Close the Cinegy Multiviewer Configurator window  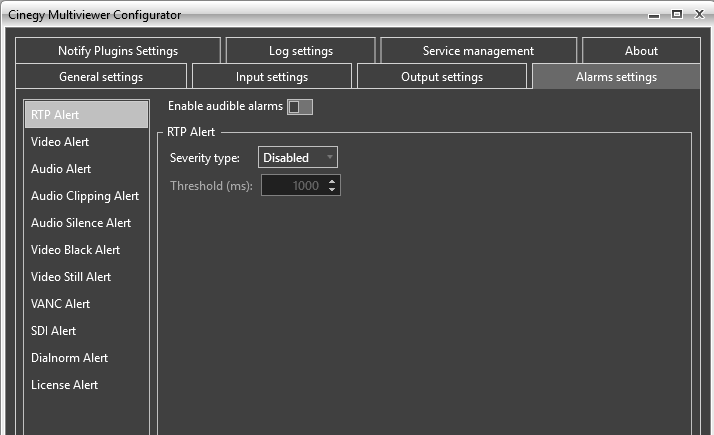coord(699,14)
